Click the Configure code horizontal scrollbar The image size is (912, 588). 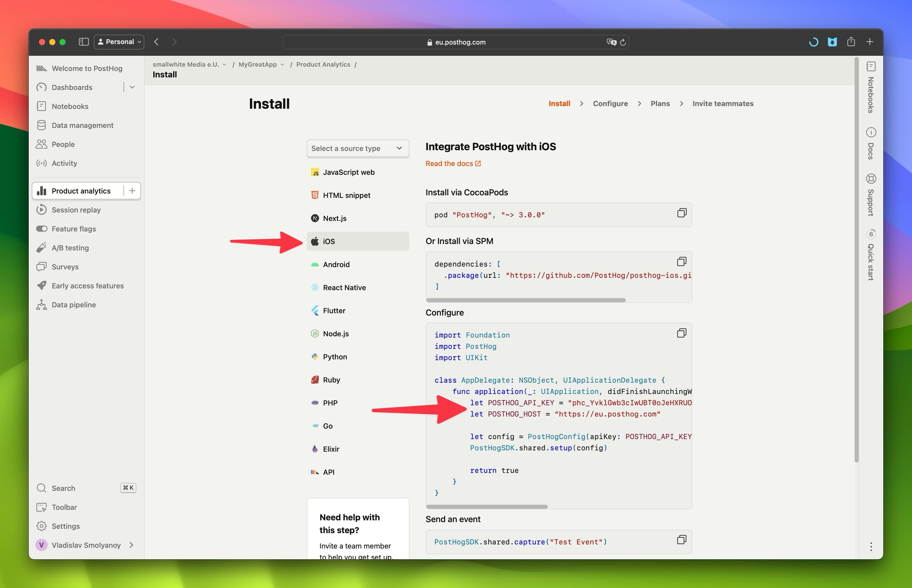(x=487, y=507)
